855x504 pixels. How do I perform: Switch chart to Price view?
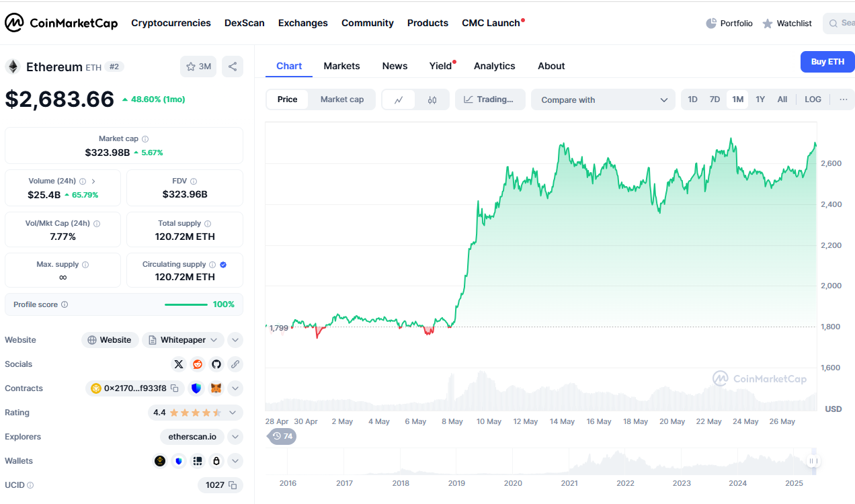point(287,99)
